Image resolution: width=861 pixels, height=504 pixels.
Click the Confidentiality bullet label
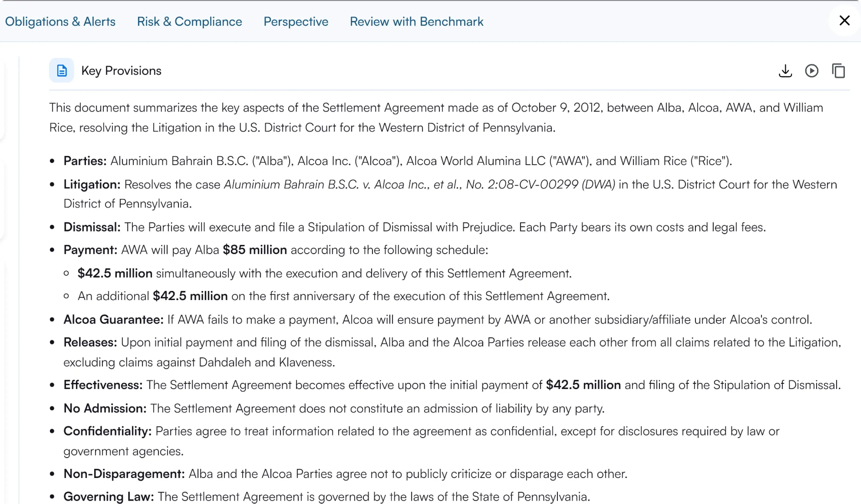tap(107, 431)
